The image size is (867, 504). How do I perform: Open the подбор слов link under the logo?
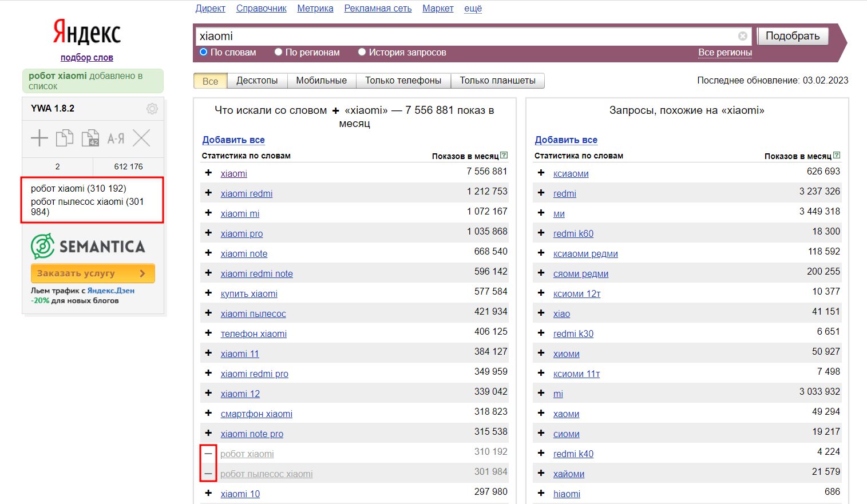tap(87, 57)
